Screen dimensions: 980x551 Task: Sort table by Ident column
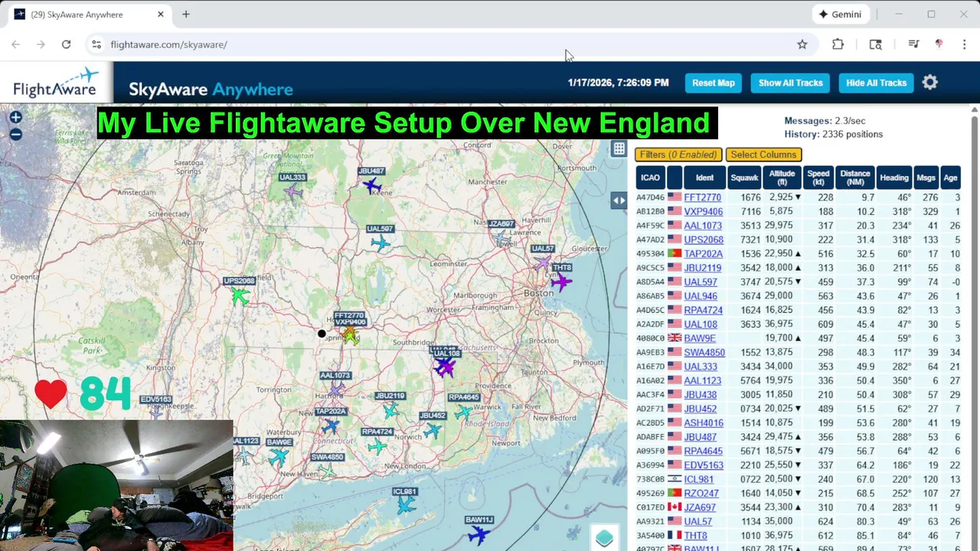[x=704, y=178]
